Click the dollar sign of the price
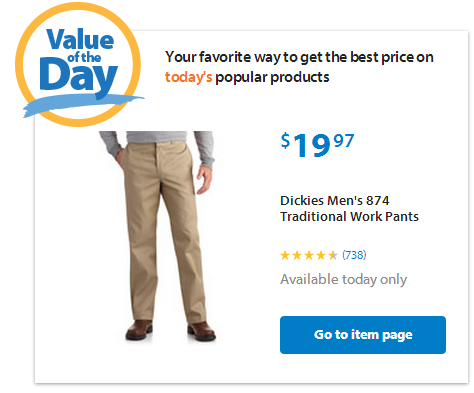 [x=285, y=140]
